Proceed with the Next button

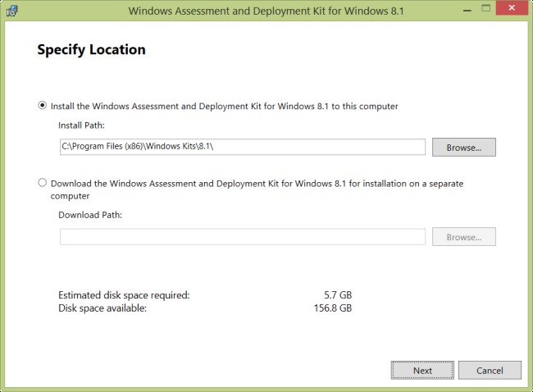[x=422, y=370]
